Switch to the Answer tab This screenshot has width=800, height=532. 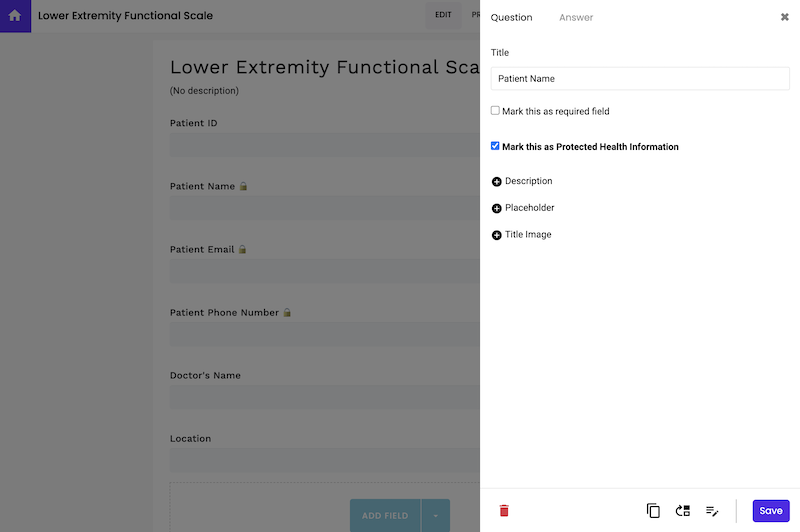(x=576, y=18)
